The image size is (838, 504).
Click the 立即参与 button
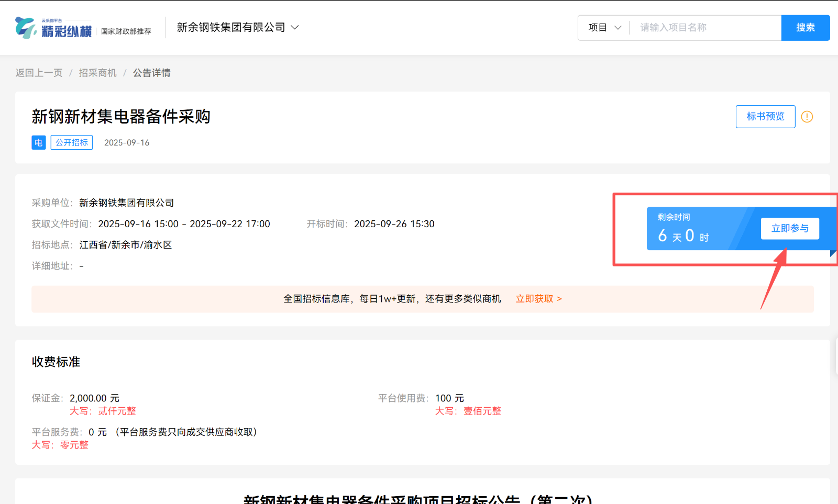[790, 228]
